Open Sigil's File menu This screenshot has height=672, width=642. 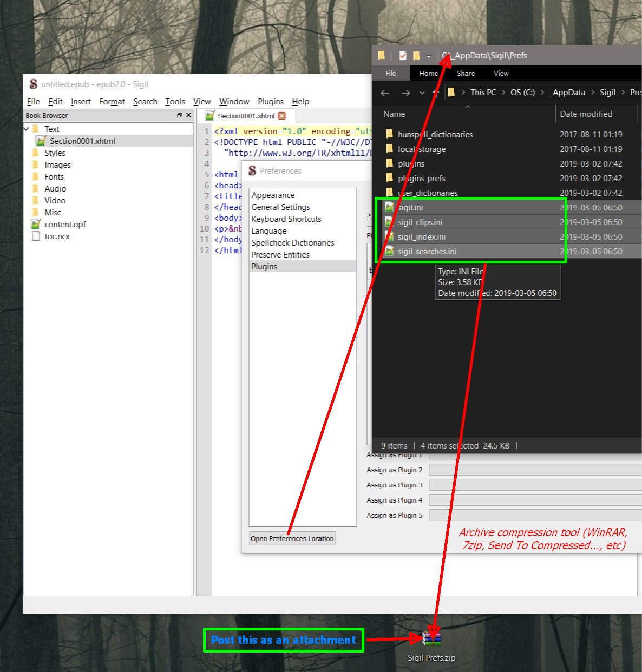coord(34,102)
